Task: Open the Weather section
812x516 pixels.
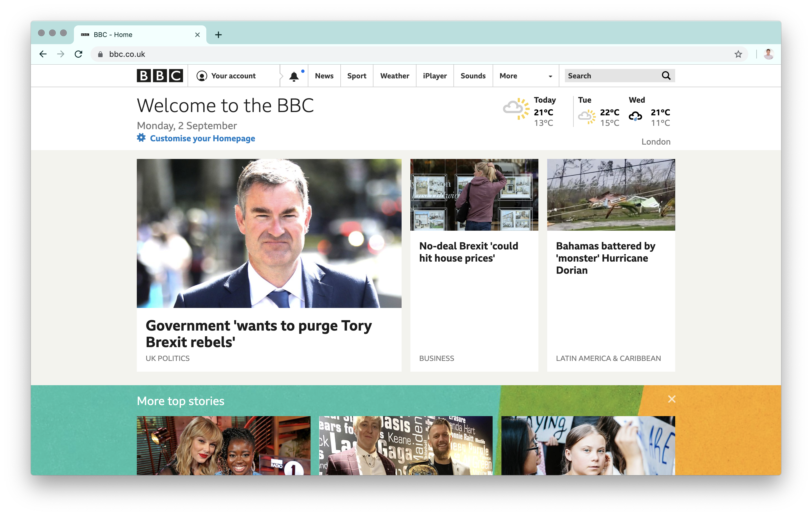Action: tap(394, 76)
